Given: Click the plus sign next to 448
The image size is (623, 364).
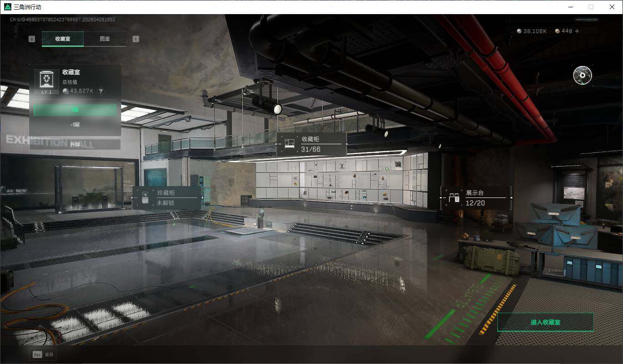Looking at the screenshot, I should [x=577, y=31].
